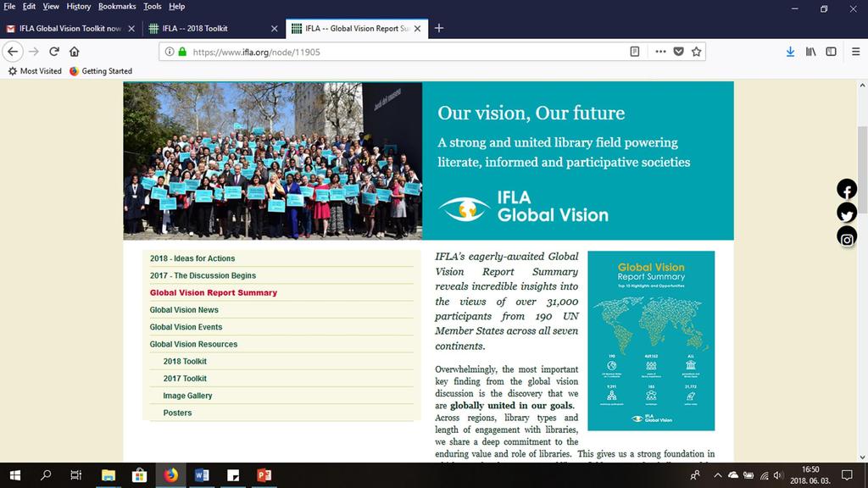
Task: Open 2017 - The Discussion Begins link
Action: coord(203,275)
